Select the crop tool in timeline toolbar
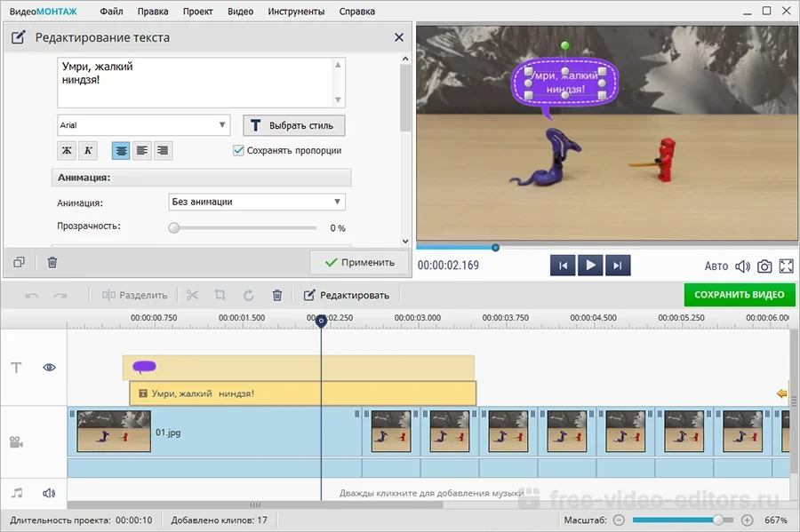This screenshot has height=532, width=800. pos(220,295)
